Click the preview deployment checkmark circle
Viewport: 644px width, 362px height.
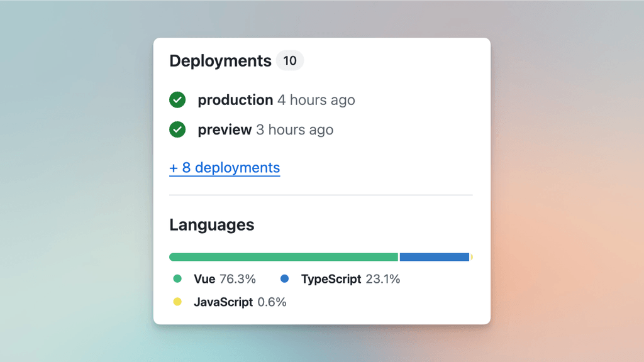pyautogui.click(x=177, y=130)
